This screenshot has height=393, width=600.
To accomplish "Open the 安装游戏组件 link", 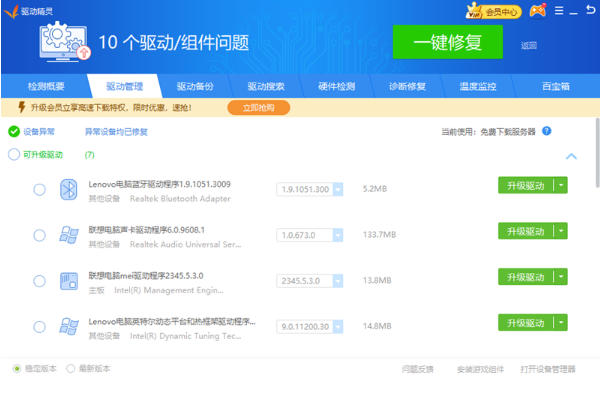I will pyautogui.click(x=480, y=369).
